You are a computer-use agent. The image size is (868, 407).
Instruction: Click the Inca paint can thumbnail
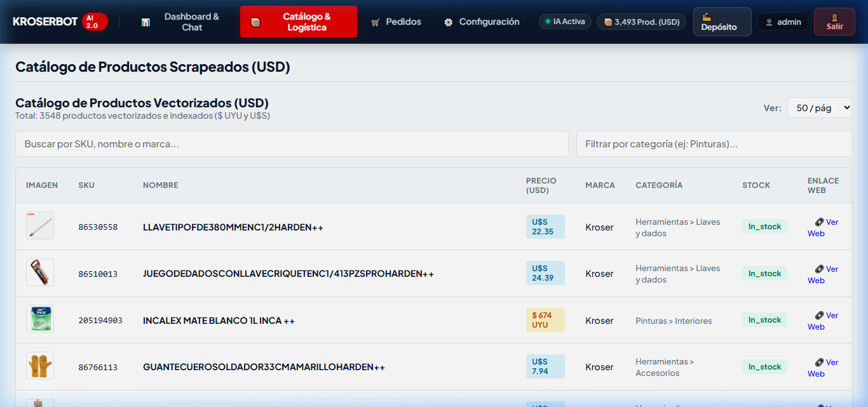pos(40,319)
